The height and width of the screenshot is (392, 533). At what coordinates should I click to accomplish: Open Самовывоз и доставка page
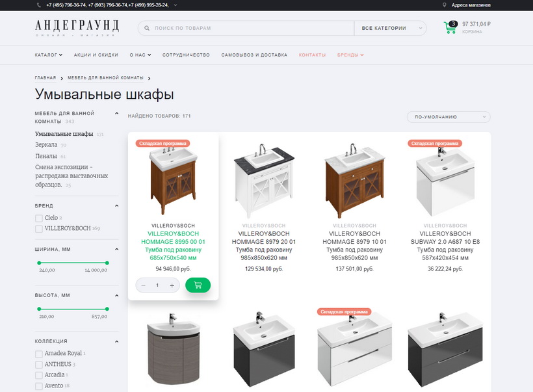[x=254, y=55]
